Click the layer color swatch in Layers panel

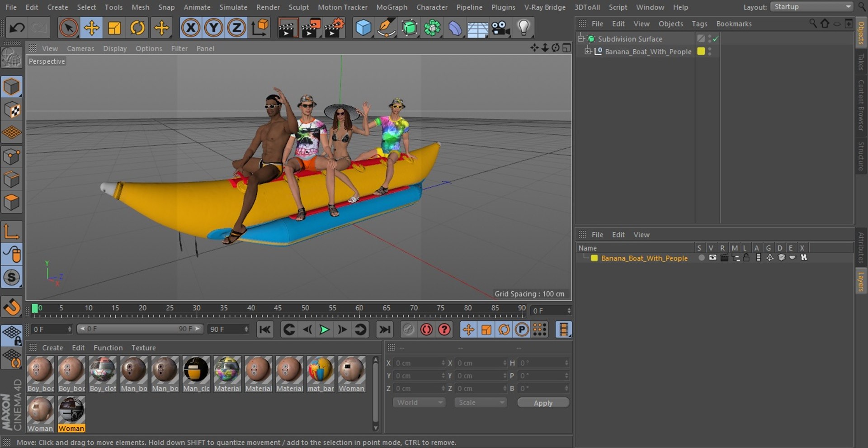pyautogui.click(x=594, y=258)
